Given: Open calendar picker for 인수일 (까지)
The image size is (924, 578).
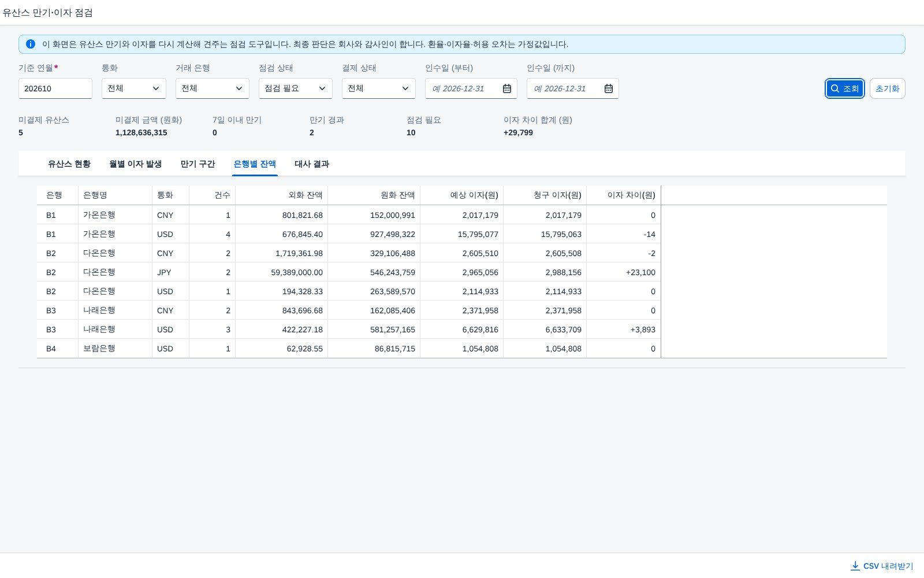Looking at the screenshot, I should point(609,88).
